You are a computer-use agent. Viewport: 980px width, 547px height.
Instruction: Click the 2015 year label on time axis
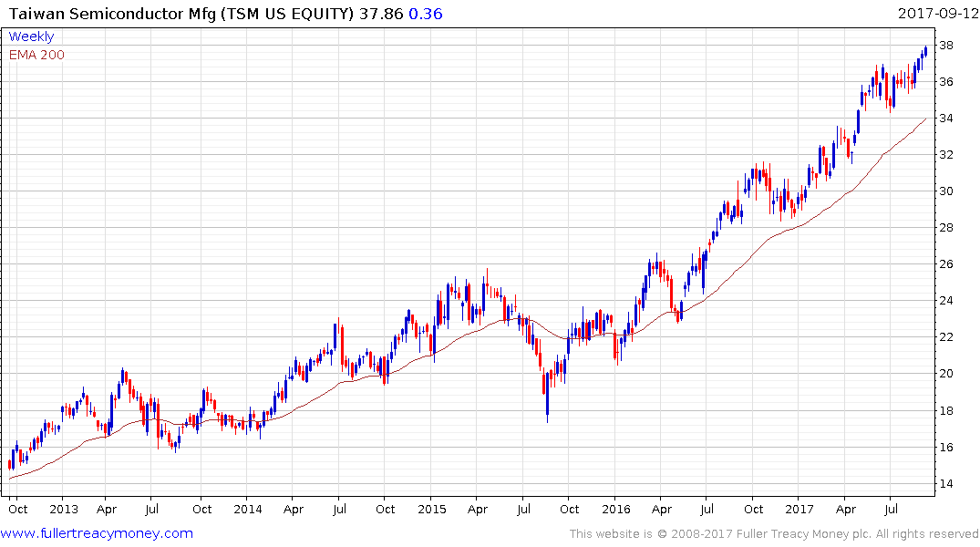click(432, 510)
